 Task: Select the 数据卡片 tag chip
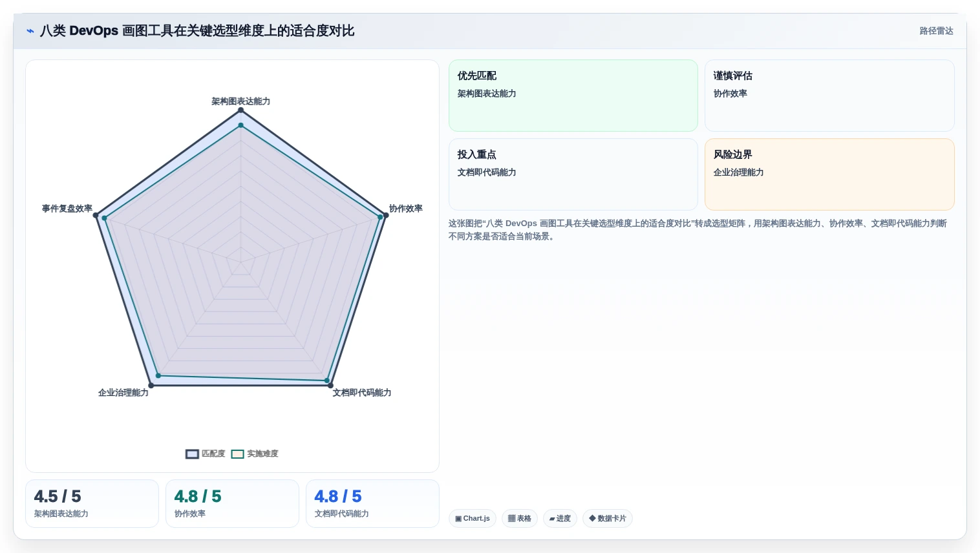[x=608, y=518]
